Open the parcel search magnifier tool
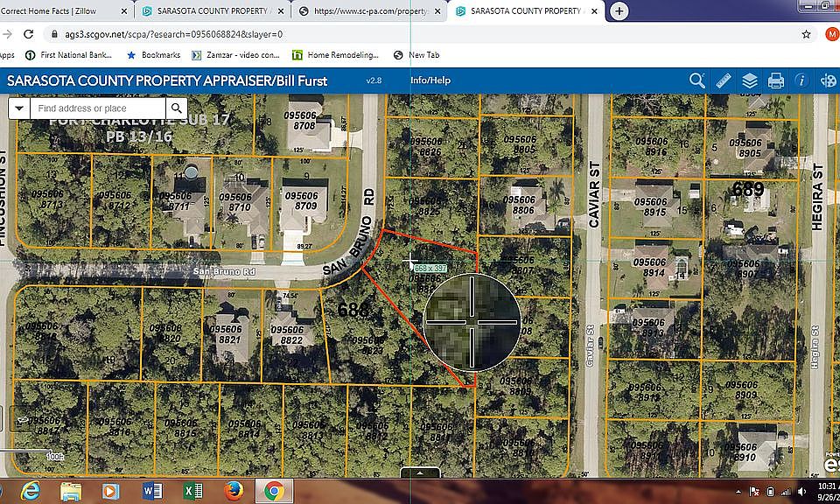This screenshot has width=840, height=504. pos(696,80)
